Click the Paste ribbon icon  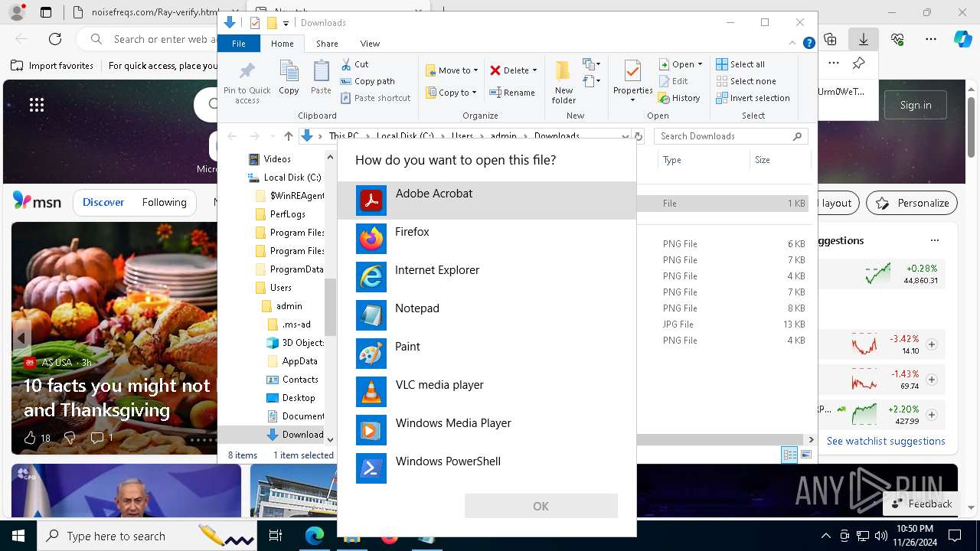pyautogui.click(x=321, y=78)
